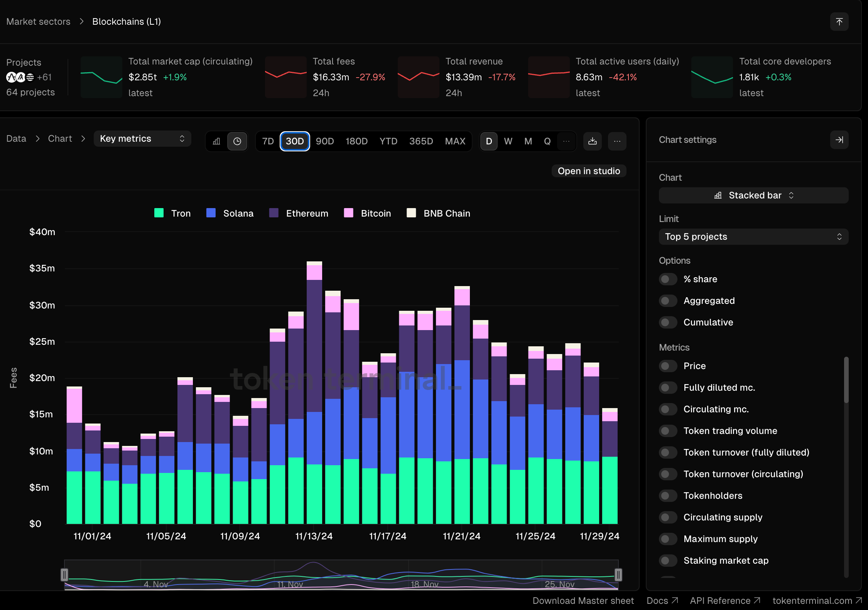868x610 pixels.
Task: Click the download chart data icon
Action: point(592,141)
